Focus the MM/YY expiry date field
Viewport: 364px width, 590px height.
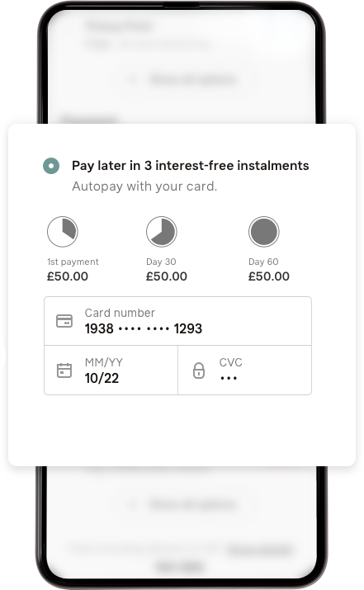(x=111, y=371)
